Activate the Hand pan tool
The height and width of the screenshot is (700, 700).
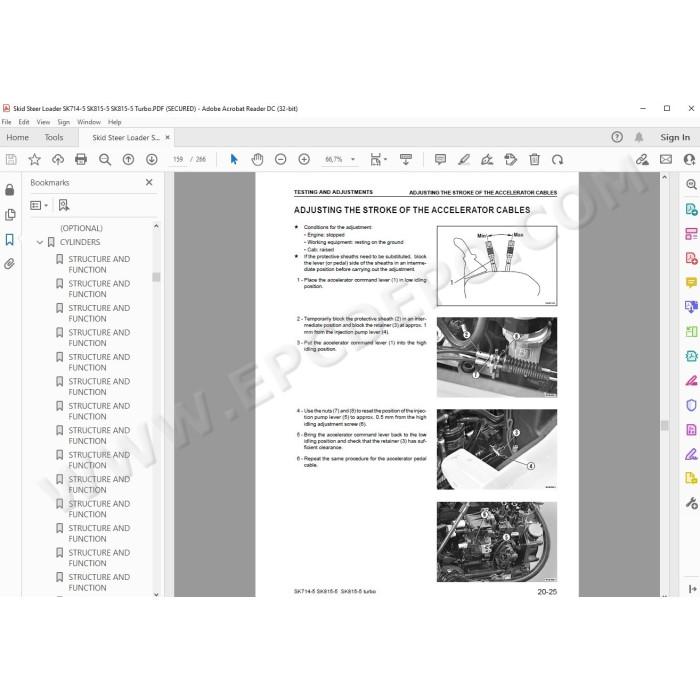tap(257, 159)
